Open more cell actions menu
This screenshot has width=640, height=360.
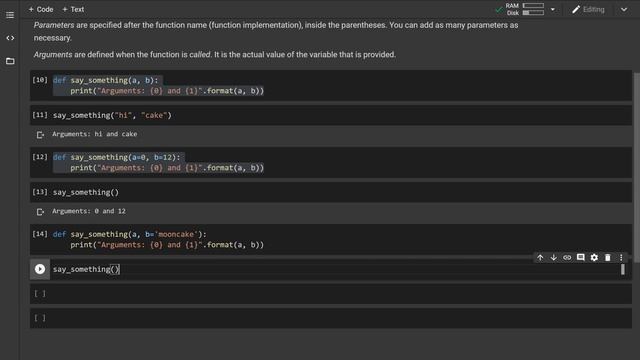pyautogui.click(x=621, y=258)
